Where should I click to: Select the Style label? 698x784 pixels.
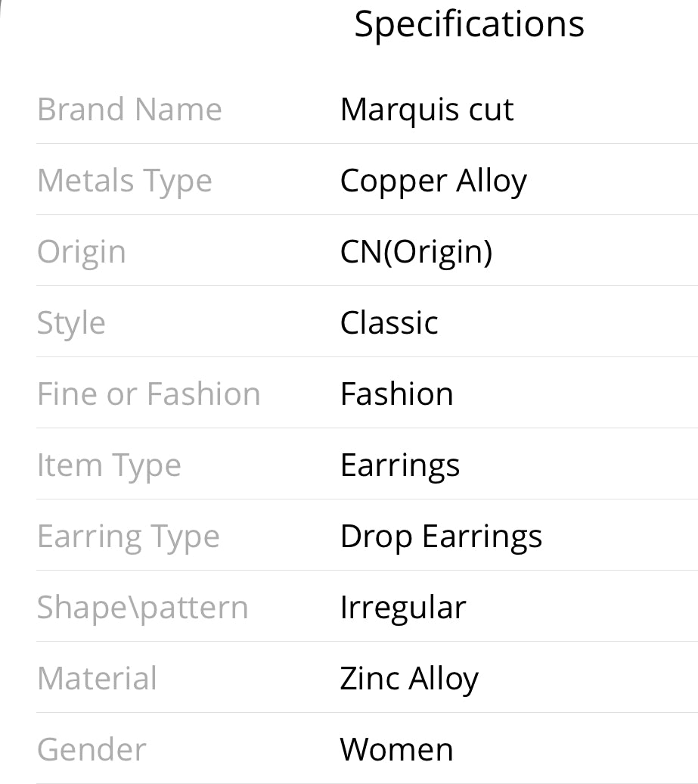[x=71, y=323]
